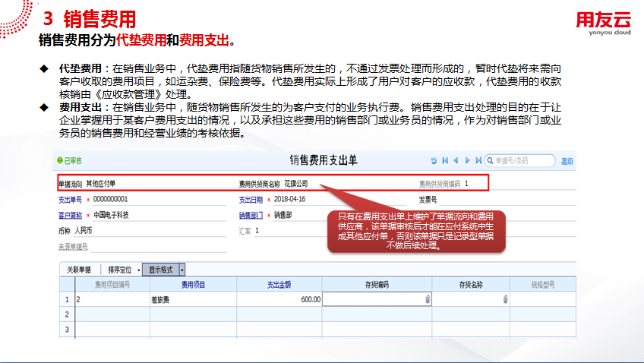The width and height of the screenshot is (644, 363).
Task: Click the 中国电子科技 customer field
Action: (x=159, y=215)
